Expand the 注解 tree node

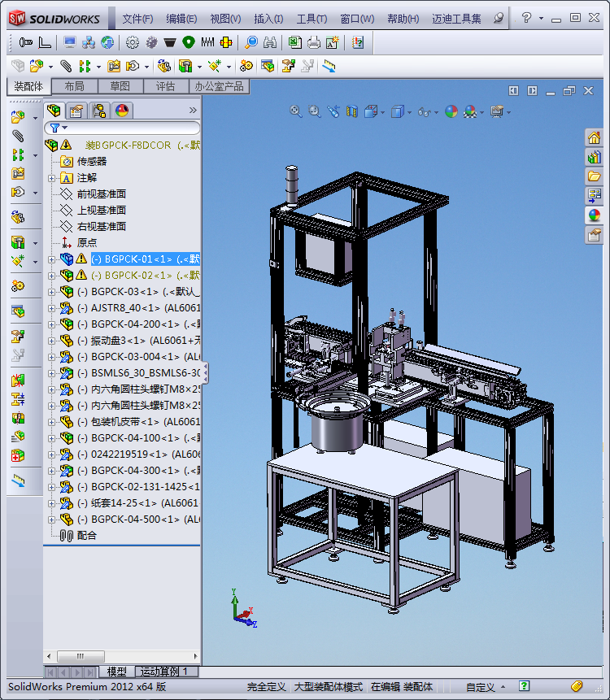51,178
